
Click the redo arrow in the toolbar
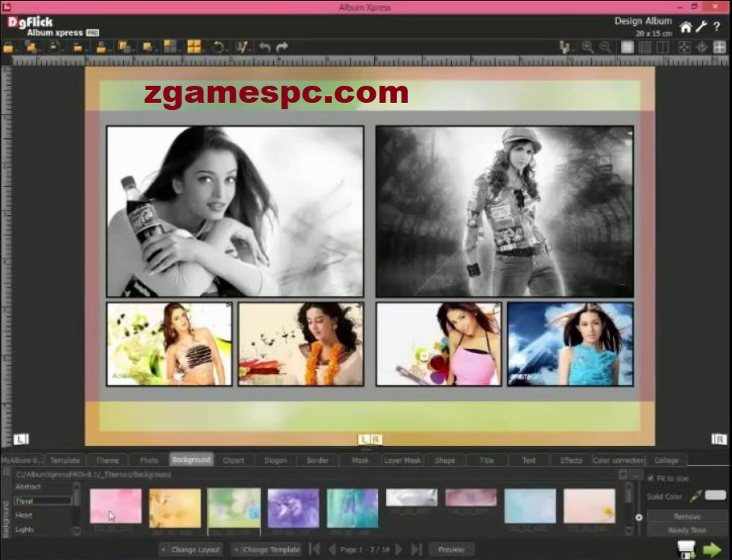(x=282, y=47)
